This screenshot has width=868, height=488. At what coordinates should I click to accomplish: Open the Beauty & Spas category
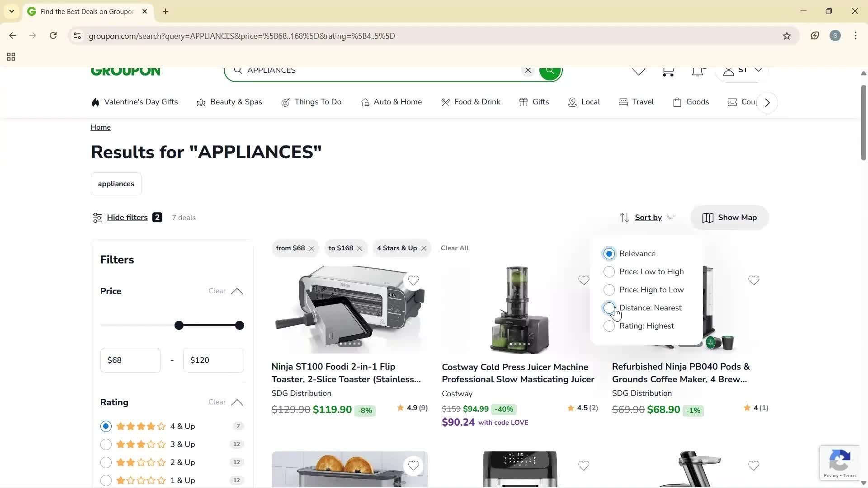click(236, 102)
